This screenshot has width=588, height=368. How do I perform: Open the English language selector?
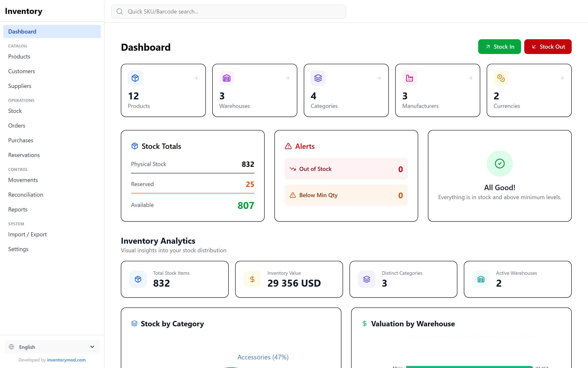[x=52, y=347]
